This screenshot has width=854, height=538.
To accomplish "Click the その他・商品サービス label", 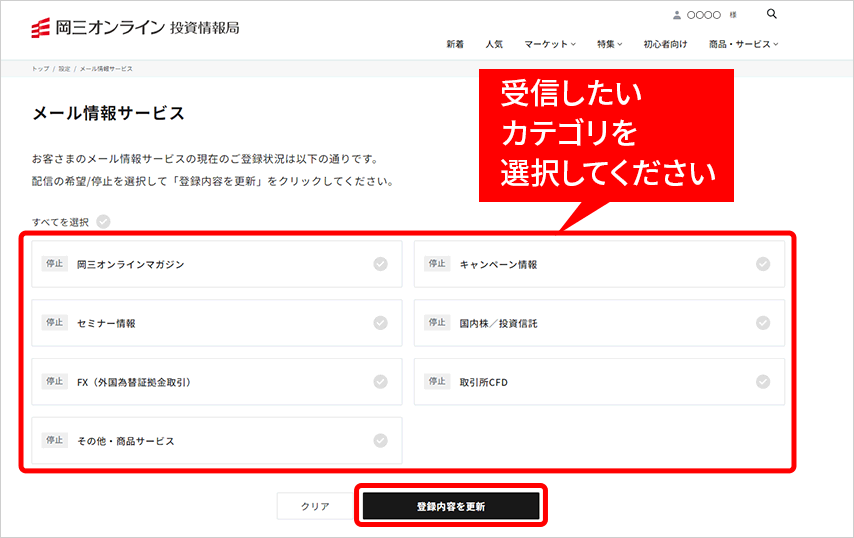I will [126, 441].
